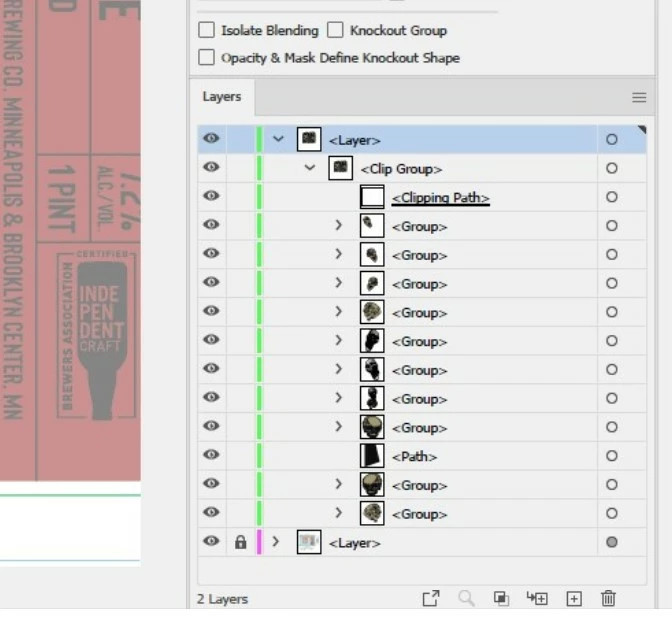Select the Layers panel tab
Screen dimensions: 672x618
[222, 97]
